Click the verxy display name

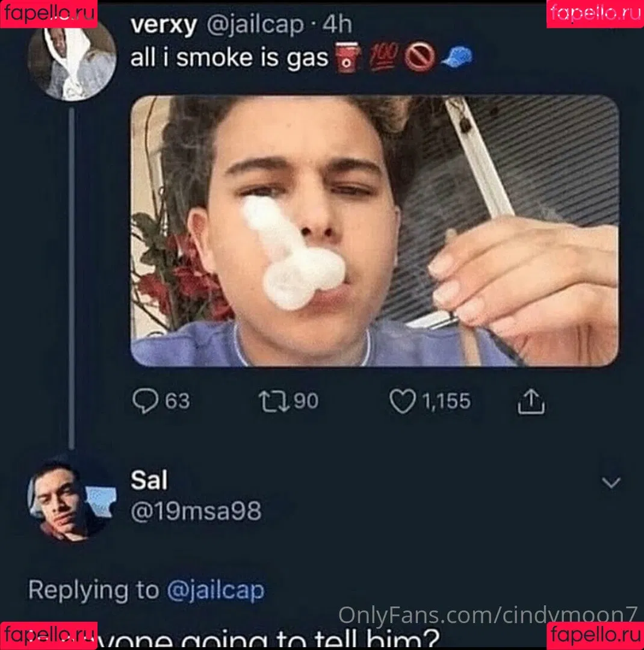[x=163, y=25]
